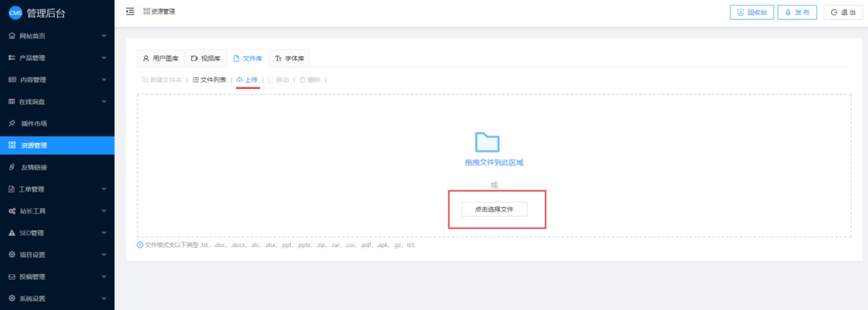
Task: Click the 系统设置 gear icon
Action: tap(12, 298)
